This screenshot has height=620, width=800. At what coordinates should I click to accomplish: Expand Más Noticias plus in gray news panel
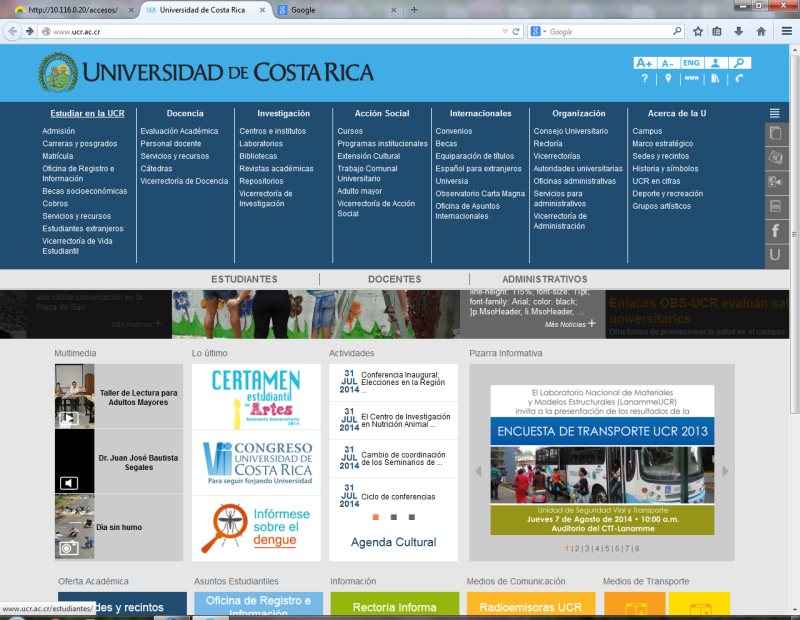pos(592,324)
